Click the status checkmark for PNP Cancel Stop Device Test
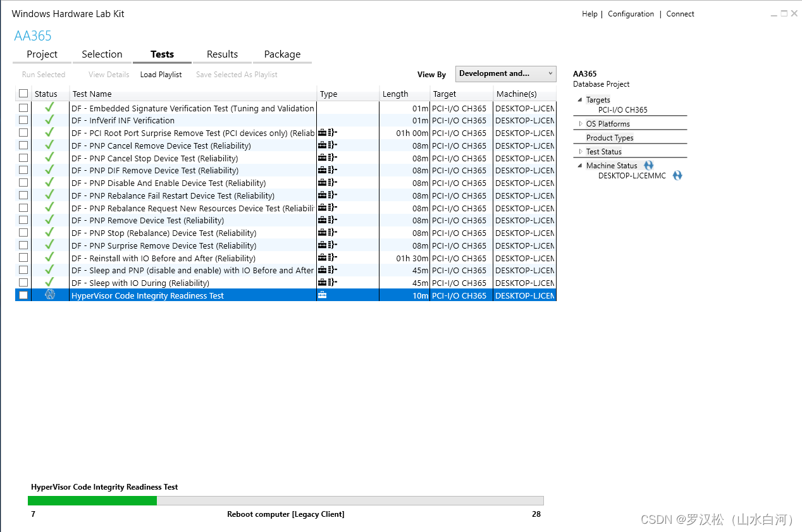 point(49,158)
